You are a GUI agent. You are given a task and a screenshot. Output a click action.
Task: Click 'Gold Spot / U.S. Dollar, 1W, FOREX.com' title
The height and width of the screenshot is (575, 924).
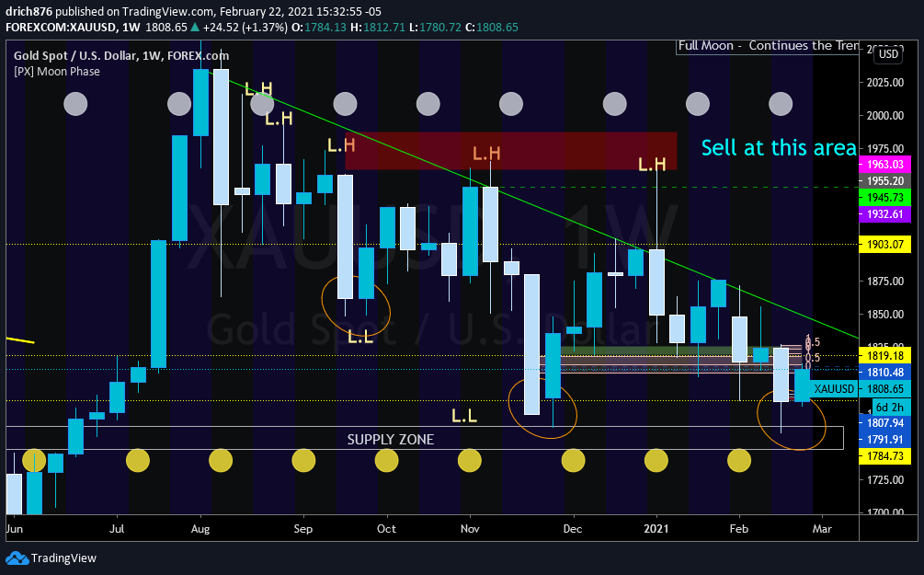point(121,55)
